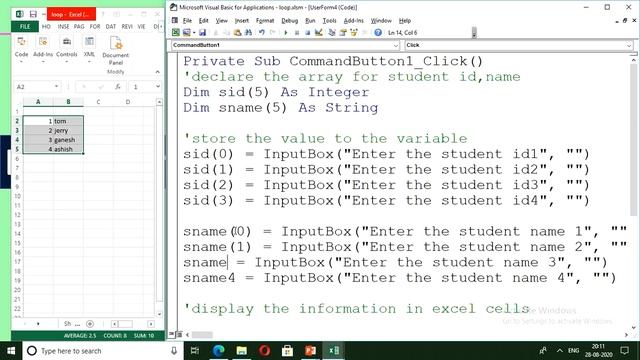Click the taskbar search box
The image size is (640, 360).
click(102, 351)
